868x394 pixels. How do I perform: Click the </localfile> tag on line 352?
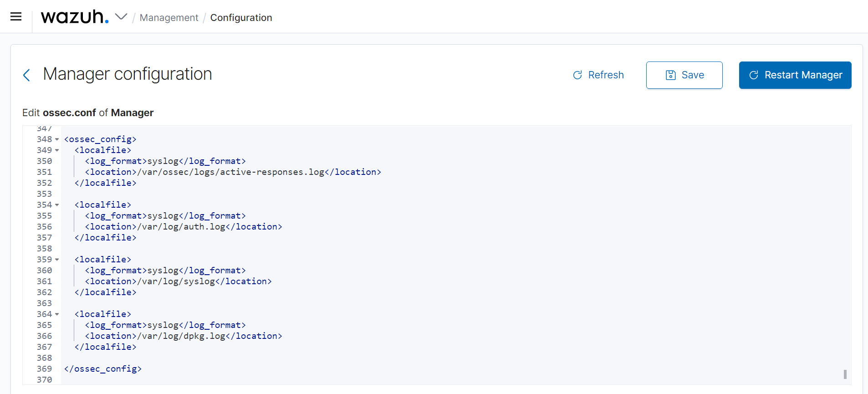coord(106,183)
